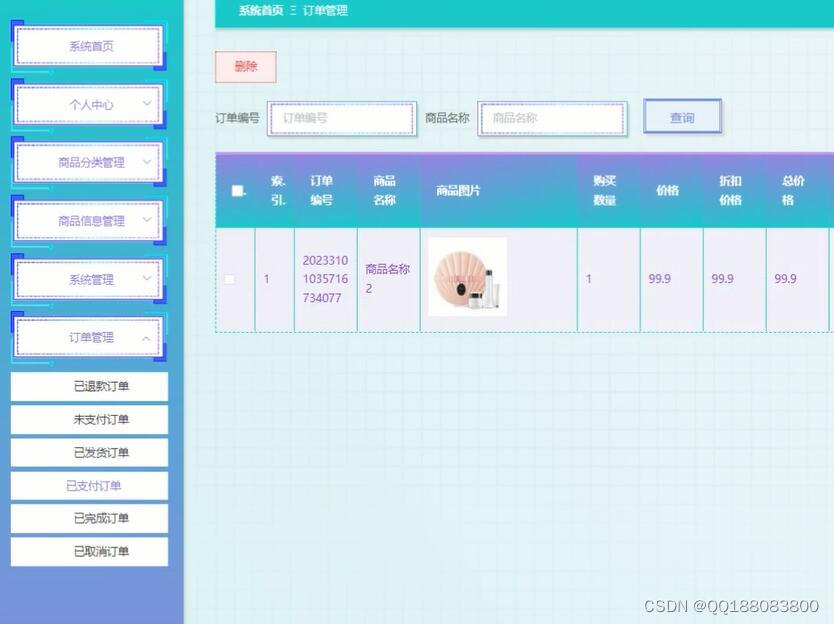Check the checkbox for order 20233101035716734077

(230, 279)
